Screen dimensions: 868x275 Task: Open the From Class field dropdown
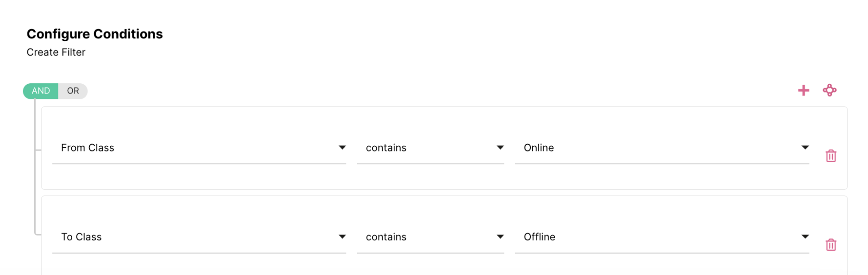tap(195, 148)
